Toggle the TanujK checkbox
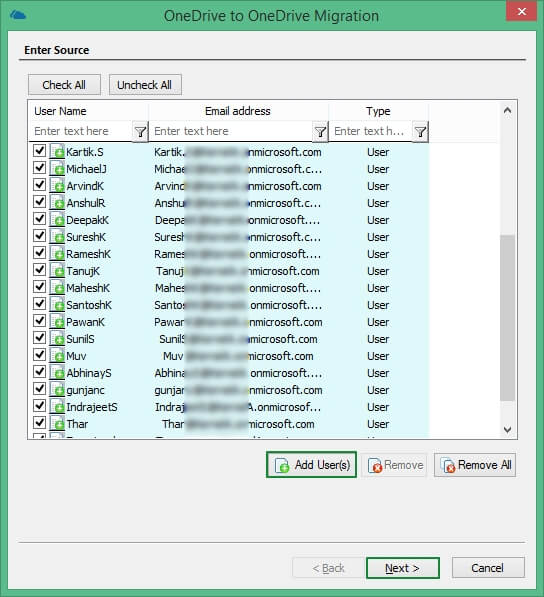Screen dimensions: 544x597 click(x=39, y=270)
